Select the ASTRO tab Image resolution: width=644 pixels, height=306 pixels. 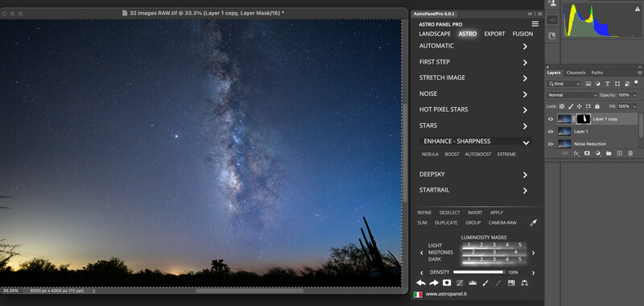point(468,34)
